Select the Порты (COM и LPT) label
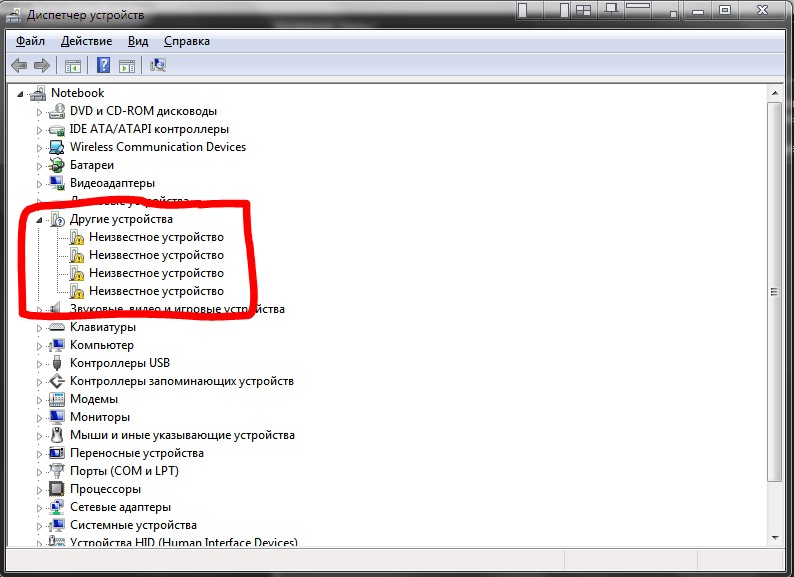The width and height of the screenshot is (794, 577). pyautogui.click(x=124, y=471)
